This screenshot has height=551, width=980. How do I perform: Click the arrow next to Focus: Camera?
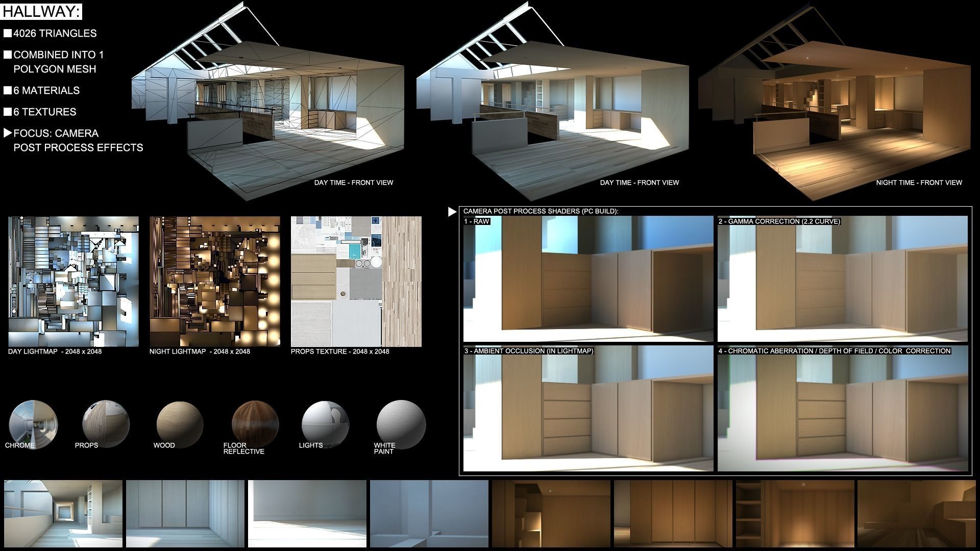8,133
